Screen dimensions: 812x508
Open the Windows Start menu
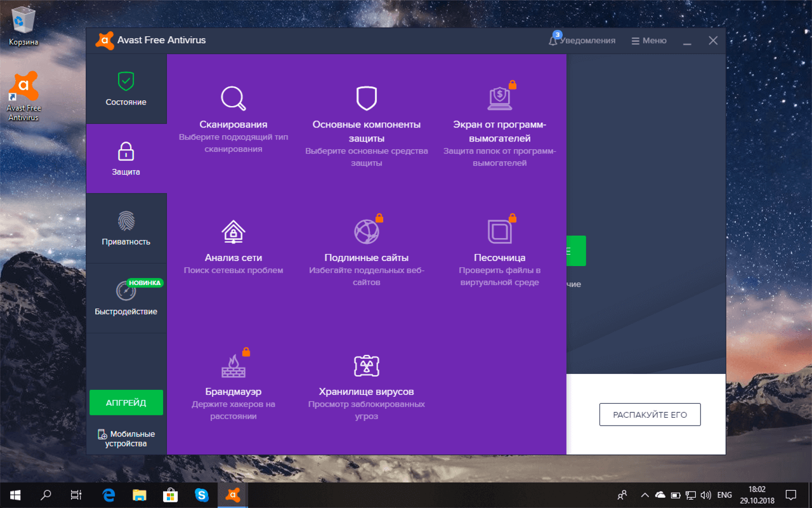[x=15, y=495]
